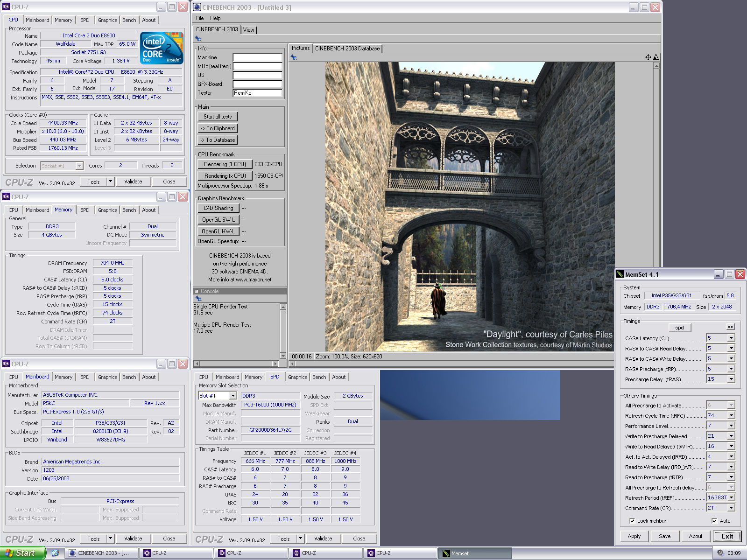Open Internet Explorer from the quick launch

[x=55, y=553]
